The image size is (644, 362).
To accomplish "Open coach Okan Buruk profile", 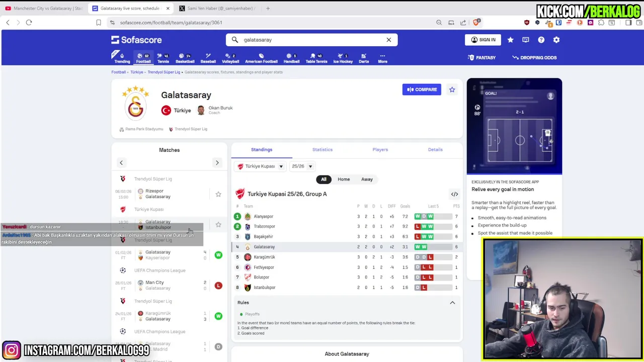I will coord(215,110).
